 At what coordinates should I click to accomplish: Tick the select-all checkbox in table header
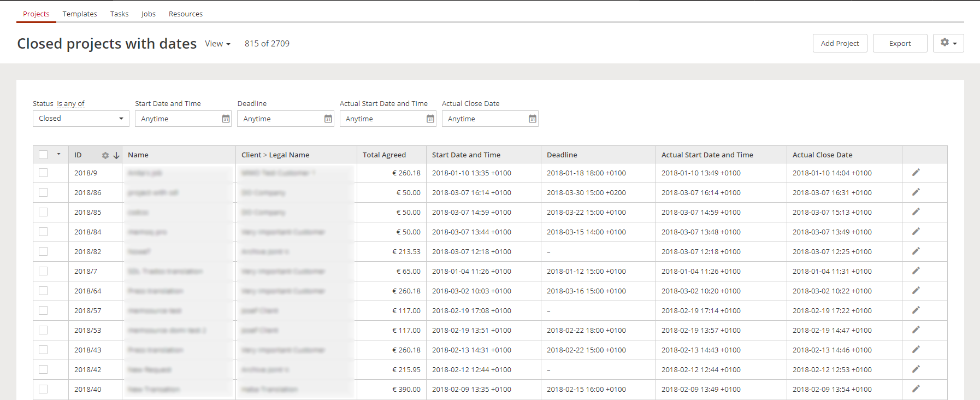coord(43,155)
